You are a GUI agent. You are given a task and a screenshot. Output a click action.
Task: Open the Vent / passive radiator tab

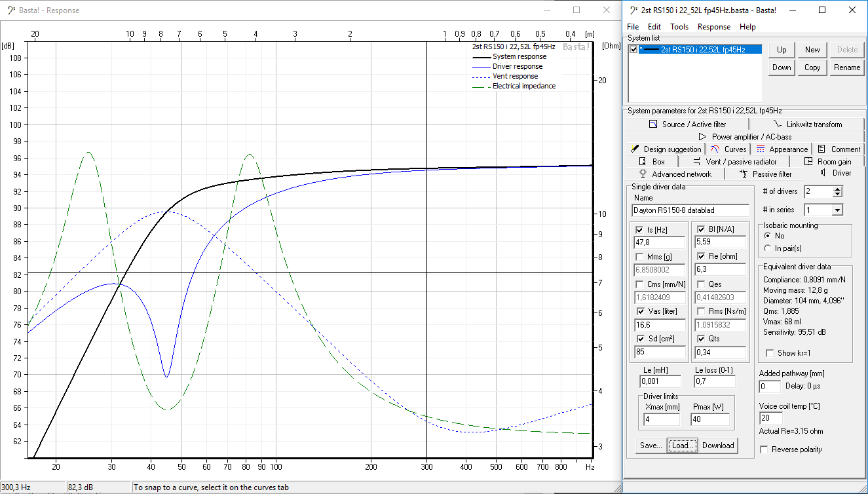(734, 161)
